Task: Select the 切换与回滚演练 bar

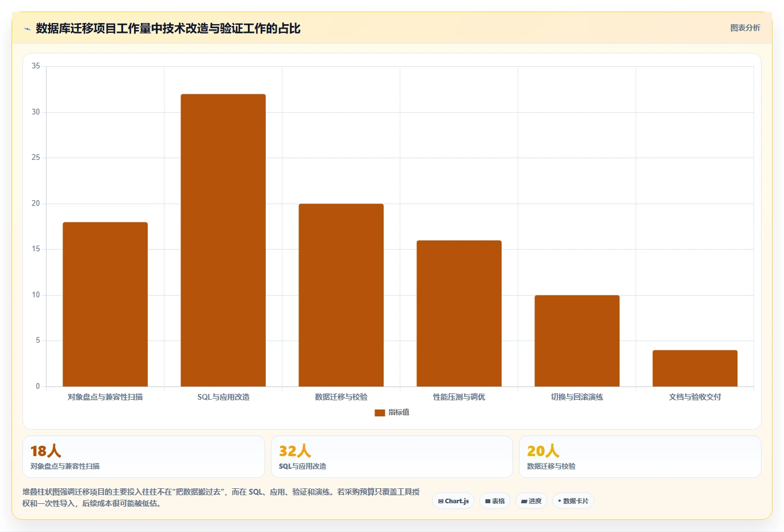Action: tap(577, 341)
